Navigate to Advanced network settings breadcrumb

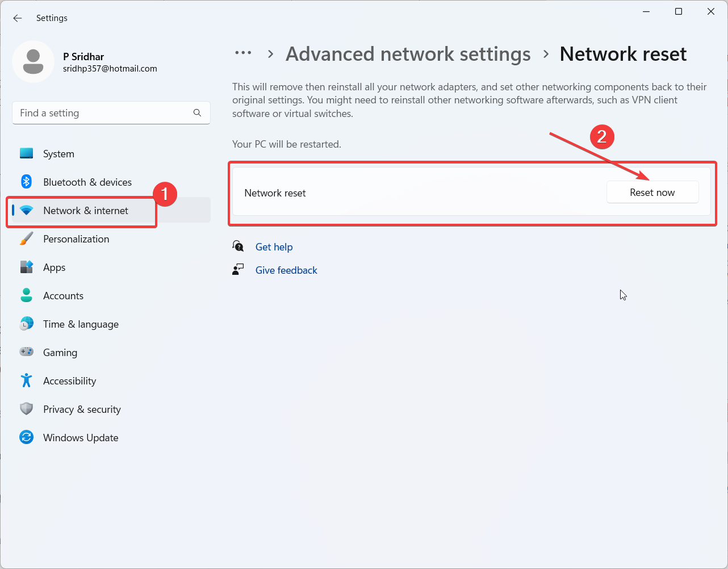tap(408, 54)
